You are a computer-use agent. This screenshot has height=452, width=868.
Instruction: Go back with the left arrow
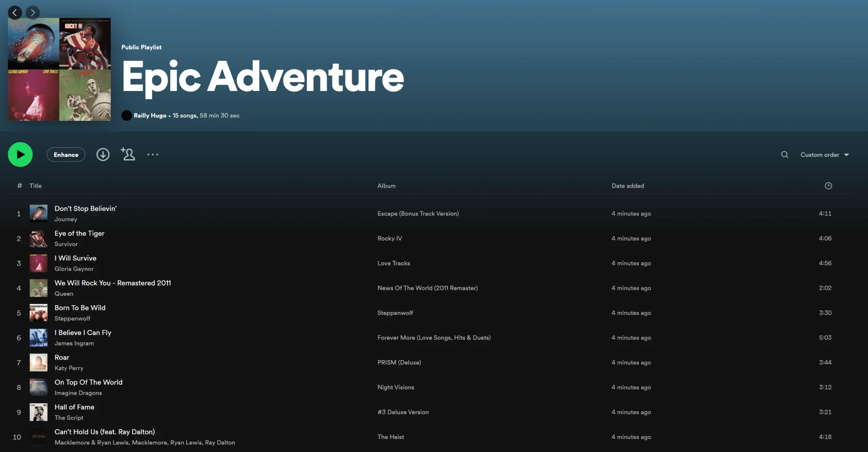pos(15,13)
